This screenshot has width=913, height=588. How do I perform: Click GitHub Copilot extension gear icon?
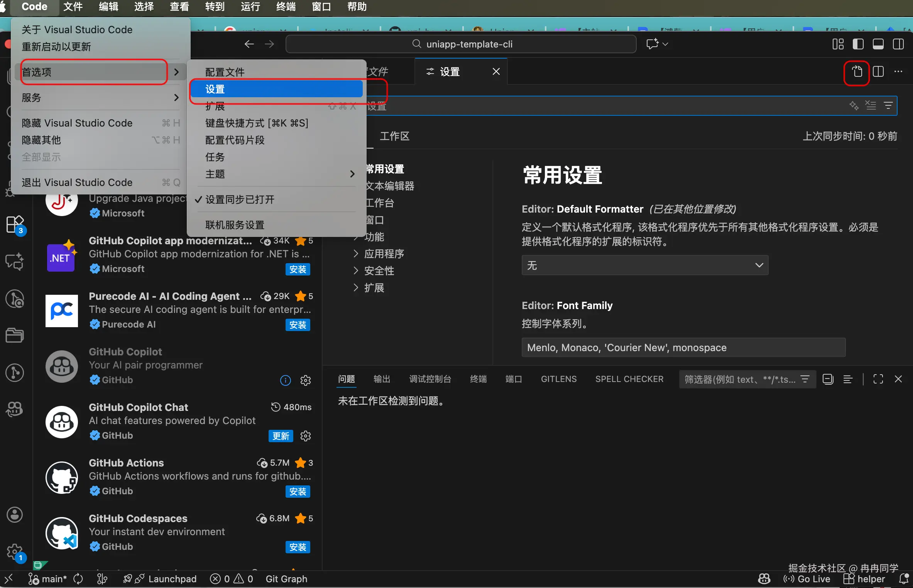tap(306, 380)
